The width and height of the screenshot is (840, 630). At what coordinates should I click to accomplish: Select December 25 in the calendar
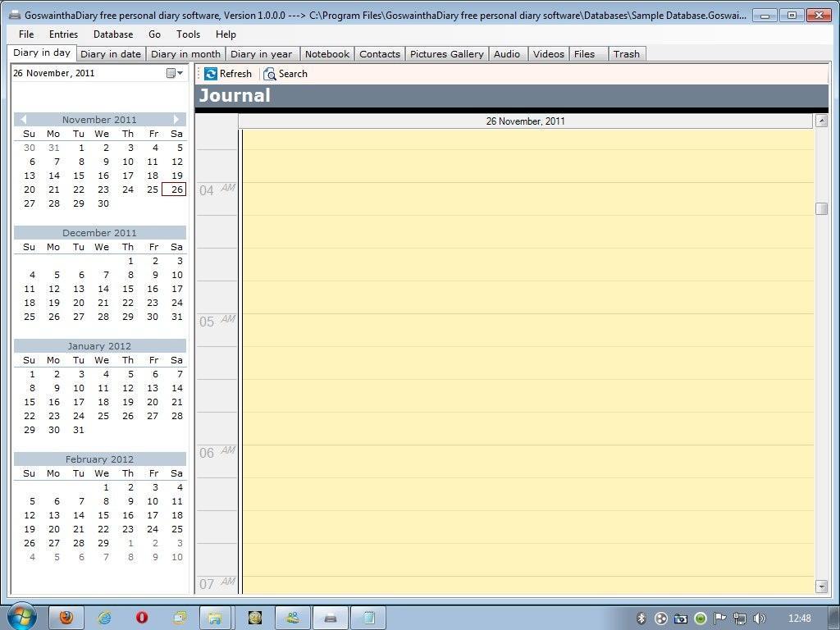pyautogui.click(x=30, y=317)
